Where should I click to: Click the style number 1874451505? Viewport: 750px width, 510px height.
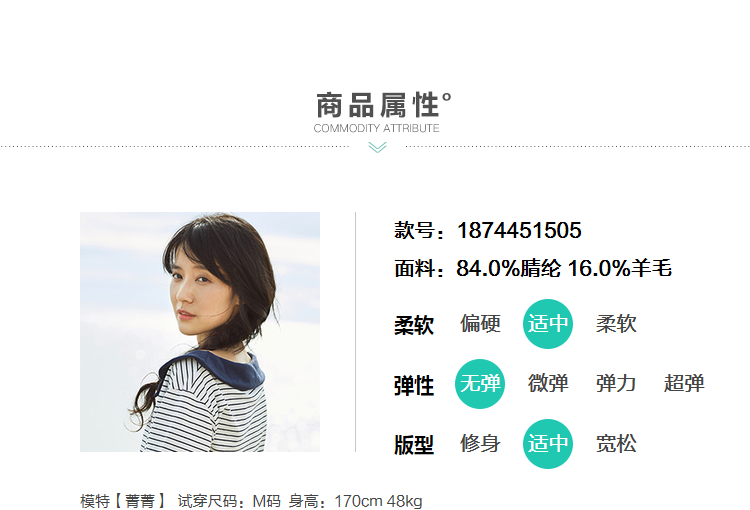(x=519, y=230)
